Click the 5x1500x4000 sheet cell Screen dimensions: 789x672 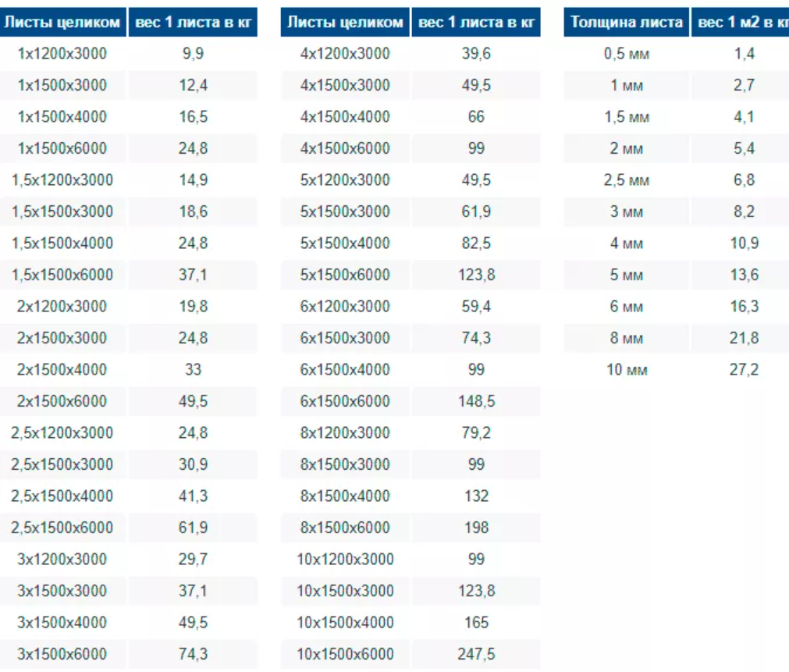[345, 244]
